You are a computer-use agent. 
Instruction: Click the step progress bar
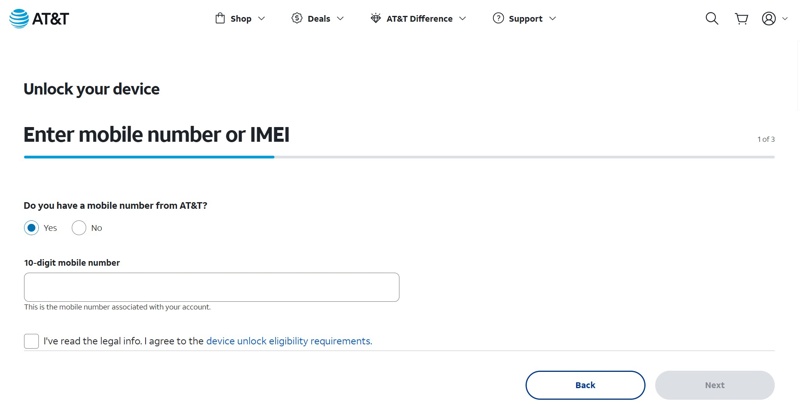(x=399, y=157)
